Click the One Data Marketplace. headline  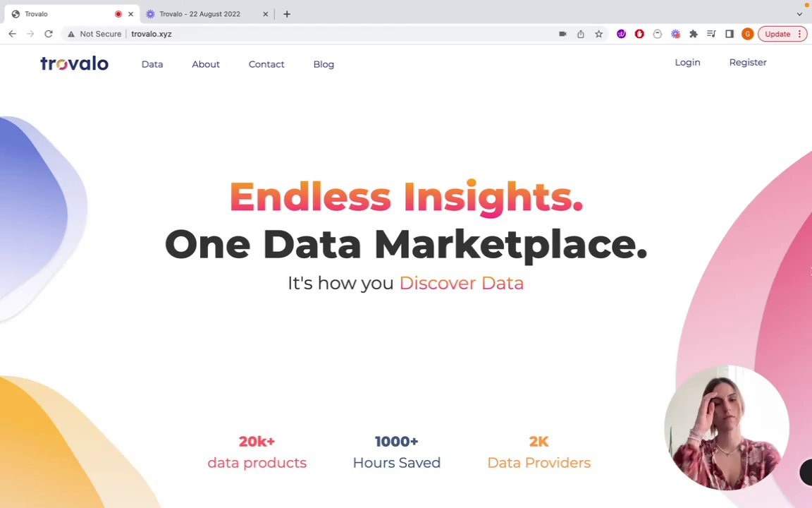[x=406, y=245]
